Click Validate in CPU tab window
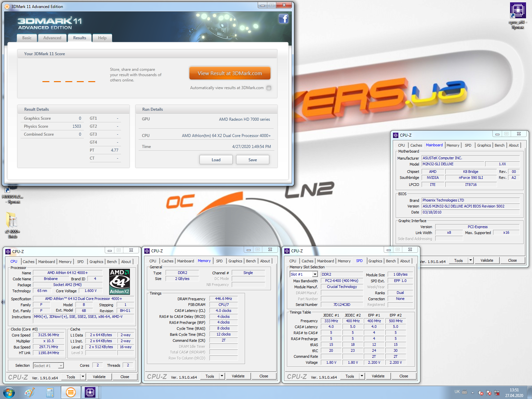Viewport: 532px width, 399px height. [x=99, y=377]
